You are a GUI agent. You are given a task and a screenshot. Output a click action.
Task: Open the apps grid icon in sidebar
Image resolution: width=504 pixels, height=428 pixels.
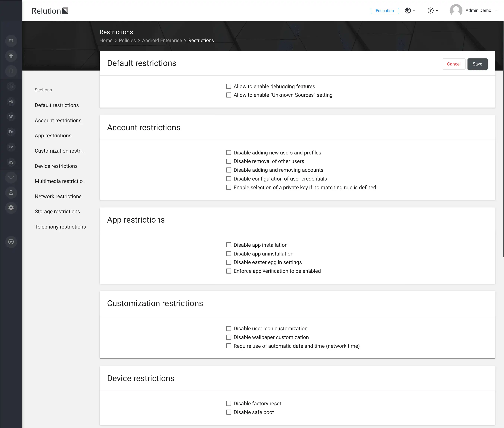point(11,56)
